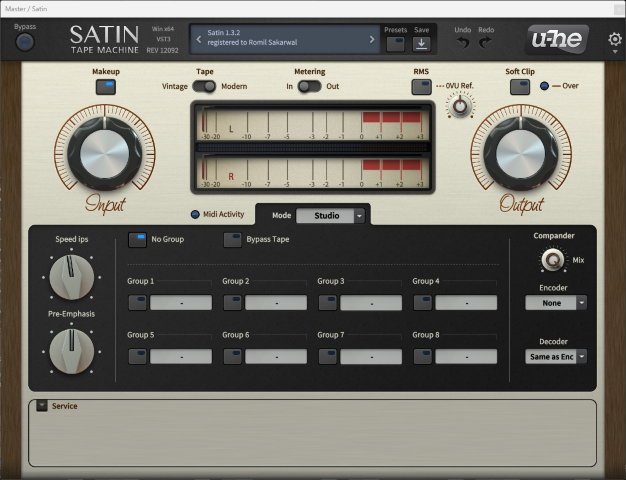Open the settings gear menu
This screenshot has width=626, height=480.
[x=615, y=39]
